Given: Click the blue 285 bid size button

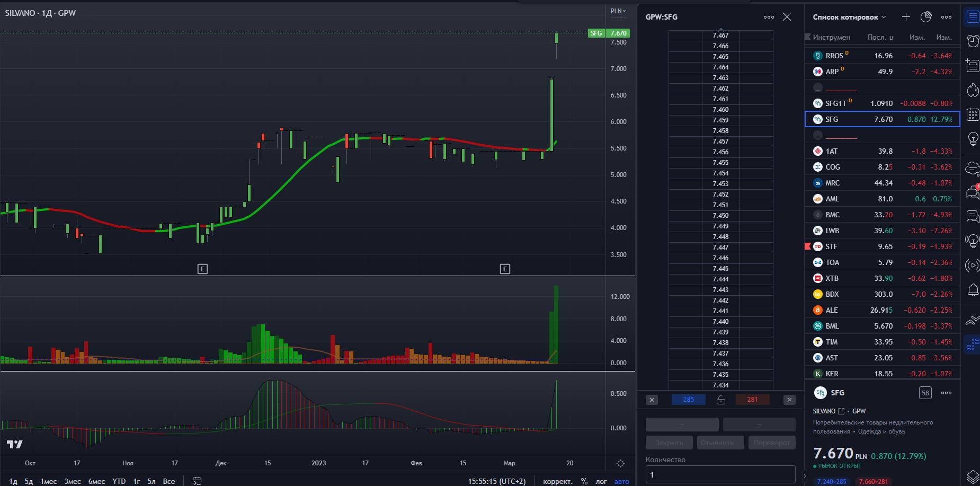Looking at the screenshot, I should [x=688, y=400].
